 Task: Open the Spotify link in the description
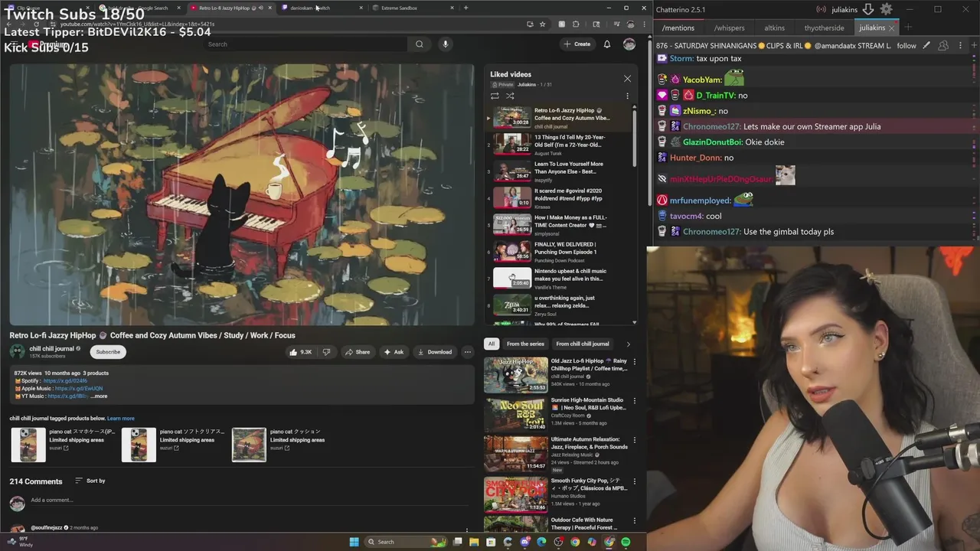[x=65, y=381]
